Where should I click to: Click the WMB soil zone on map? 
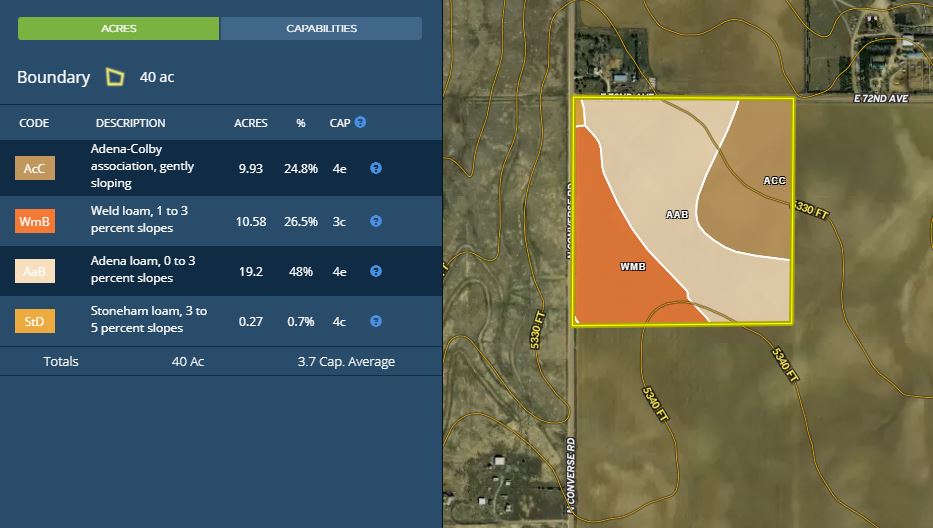coord(632,267)
